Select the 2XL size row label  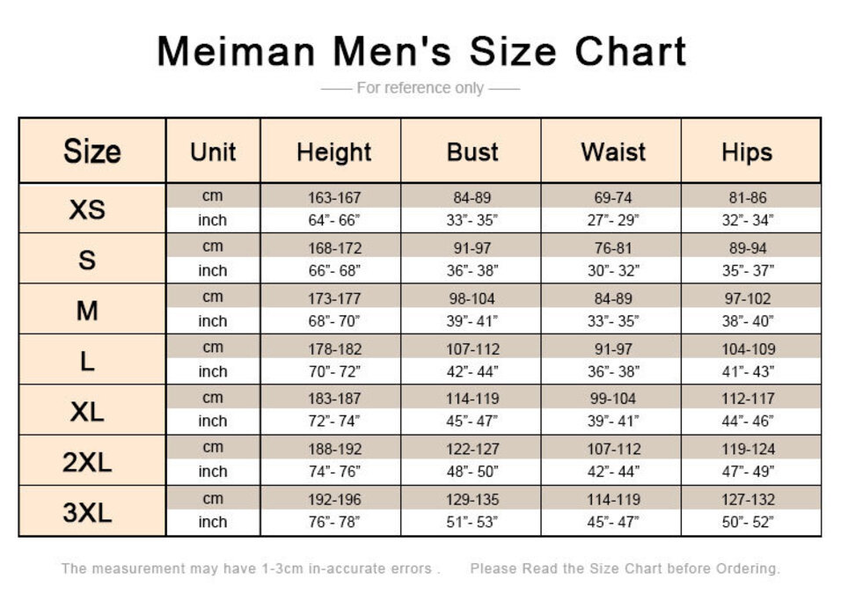(x=87, y=461)
